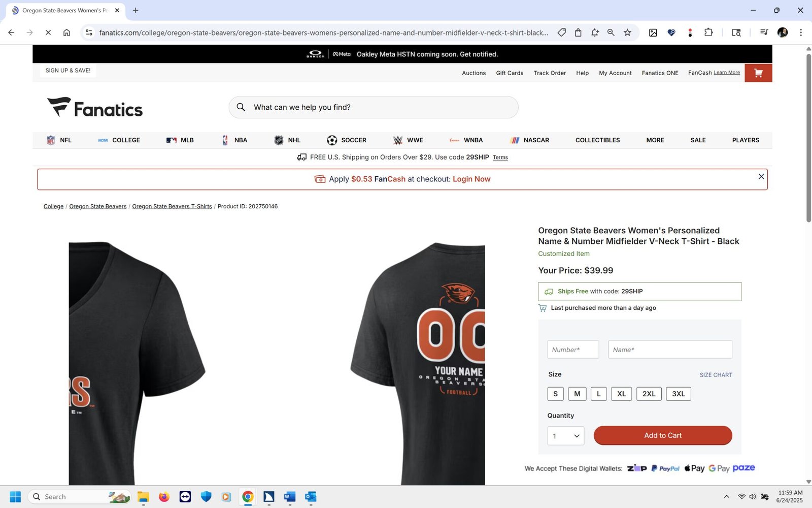Open the Chrome extensions puzzle icon
Screen dimensions: 812x508
point(708,33)
